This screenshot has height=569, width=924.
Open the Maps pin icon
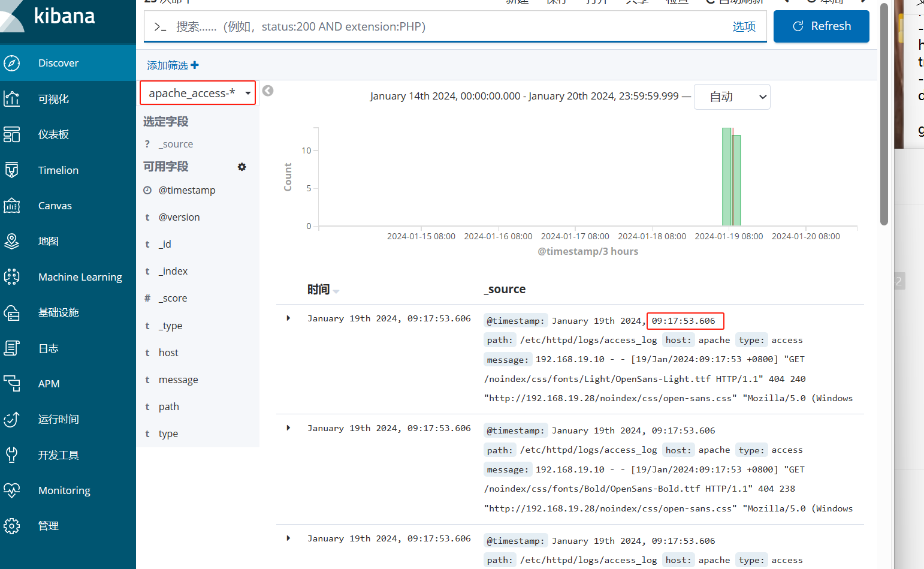[12, 241]
